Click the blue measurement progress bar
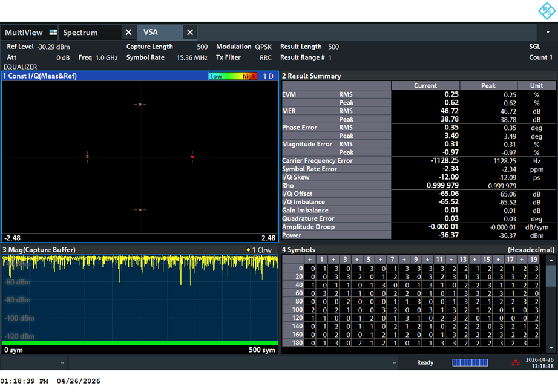558x392 pixels. click(470, 362)
